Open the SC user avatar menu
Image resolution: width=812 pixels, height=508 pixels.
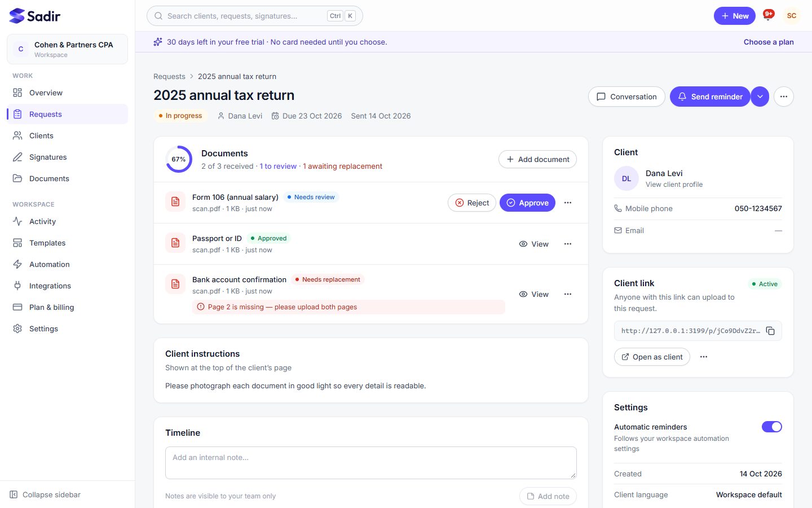[x=792, y=16]
